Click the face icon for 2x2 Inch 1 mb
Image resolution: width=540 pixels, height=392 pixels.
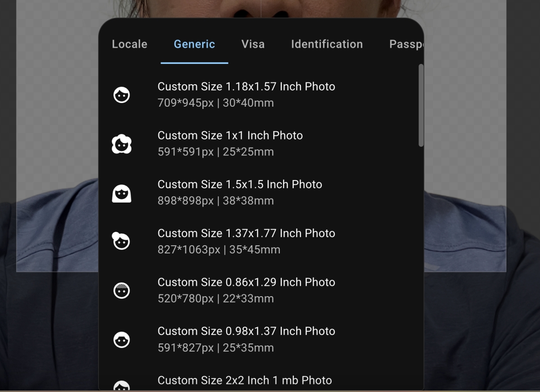point(121,386)
